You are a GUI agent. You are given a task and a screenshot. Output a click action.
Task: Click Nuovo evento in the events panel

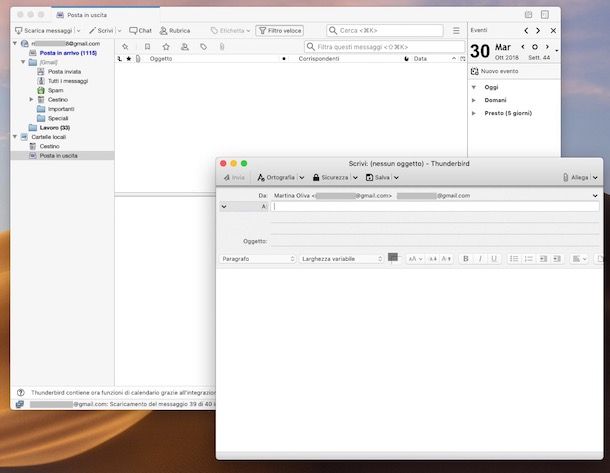[x=494, y=71]
